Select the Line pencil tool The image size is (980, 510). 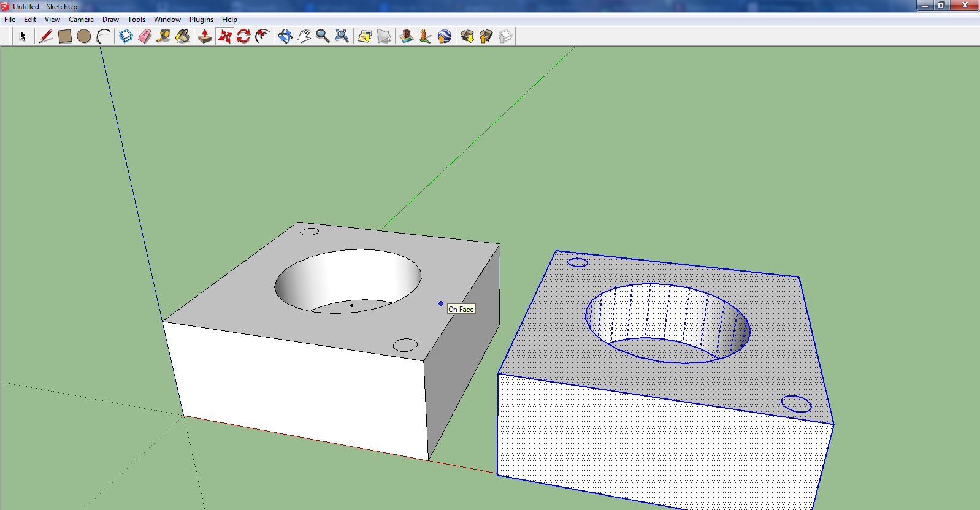pos(45,36)
